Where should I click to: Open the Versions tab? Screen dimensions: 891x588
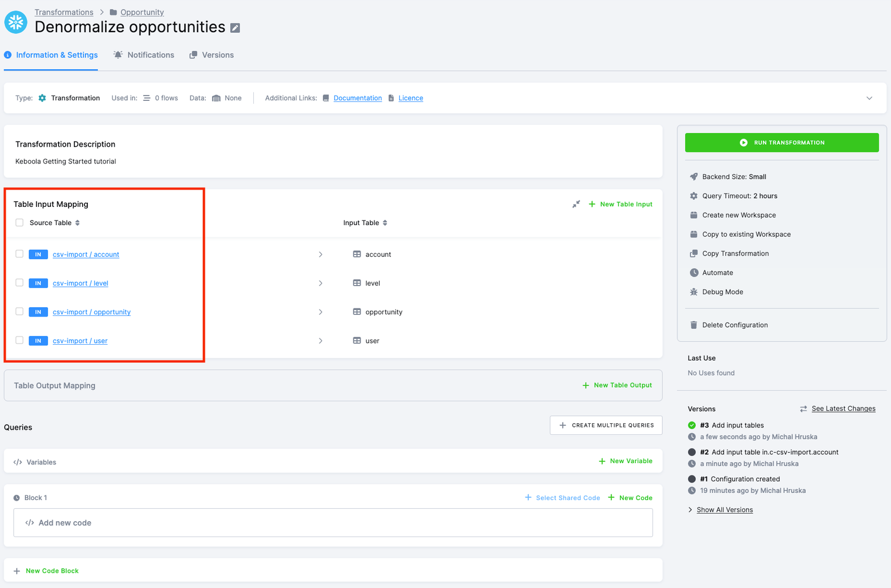point(212,55)
